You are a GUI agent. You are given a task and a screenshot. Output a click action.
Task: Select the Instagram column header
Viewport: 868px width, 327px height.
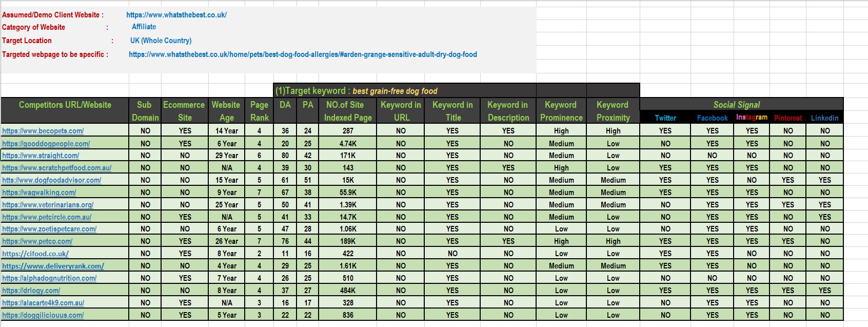pyautogui.click(x=752, y=118)
